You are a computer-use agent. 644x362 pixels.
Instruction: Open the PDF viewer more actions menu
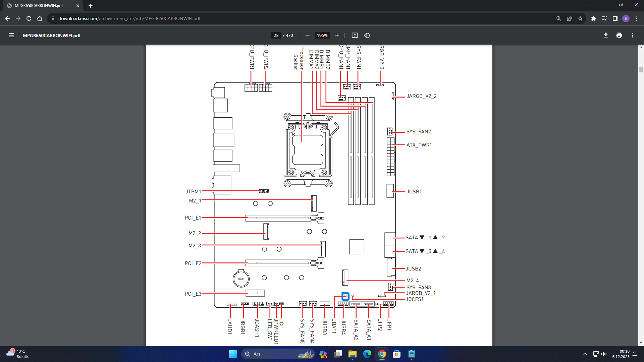[633, 35]
